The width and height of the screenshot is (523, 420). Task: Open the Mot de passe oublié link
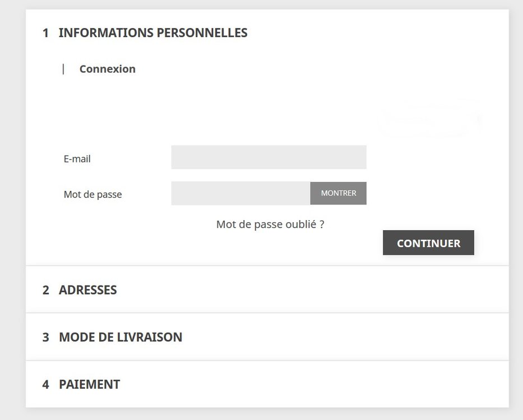[x=270, y=225]
